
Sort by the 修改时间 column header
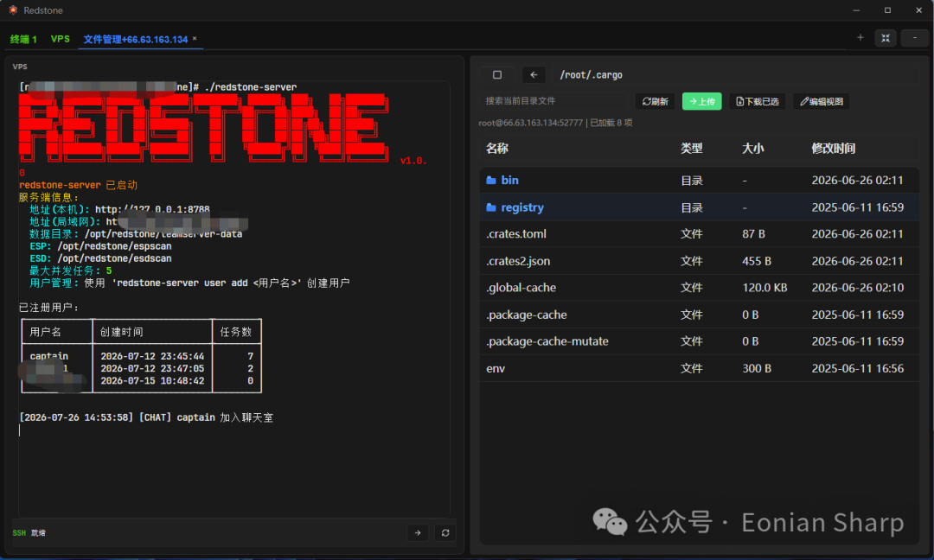pos(834,148)
